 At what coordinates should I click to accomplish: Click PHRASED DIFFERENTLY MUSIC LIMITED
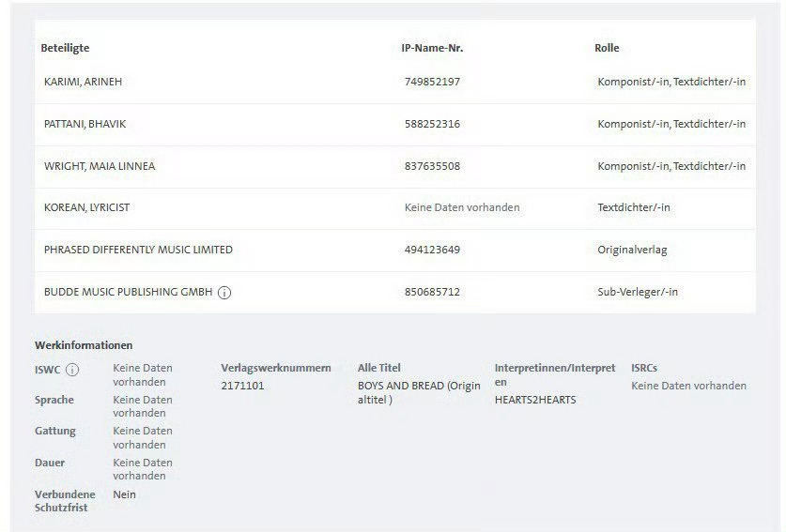pyautogui.click(x=138, y=250)
